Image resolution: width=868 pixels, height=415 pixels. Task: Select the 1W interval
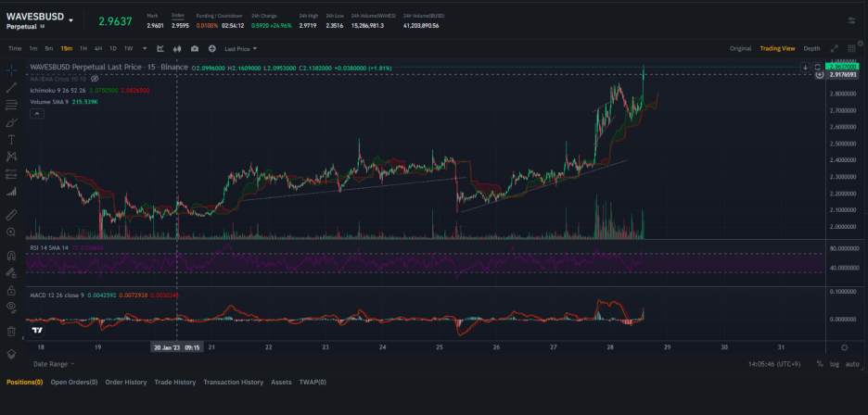coord(128,49)
